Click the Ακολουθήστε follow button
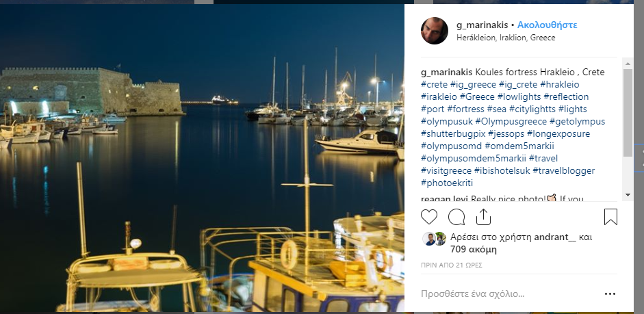 (x=548, y=25)
